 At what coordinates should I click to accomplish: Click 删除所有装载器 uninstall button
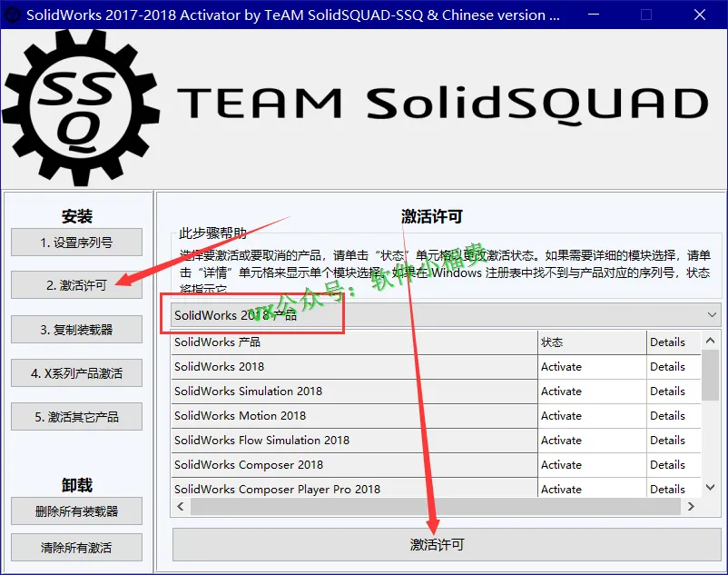pyautogui.click(x=76, y=511)
